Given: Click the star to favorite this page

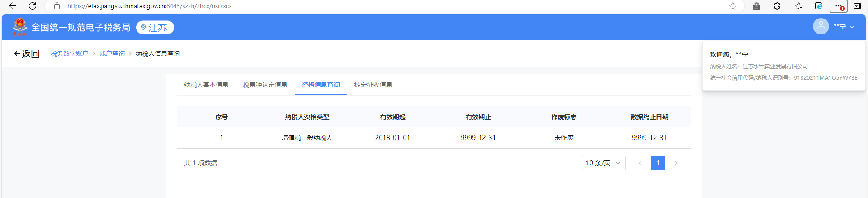Looking at the screenshot, I should 733,6.
